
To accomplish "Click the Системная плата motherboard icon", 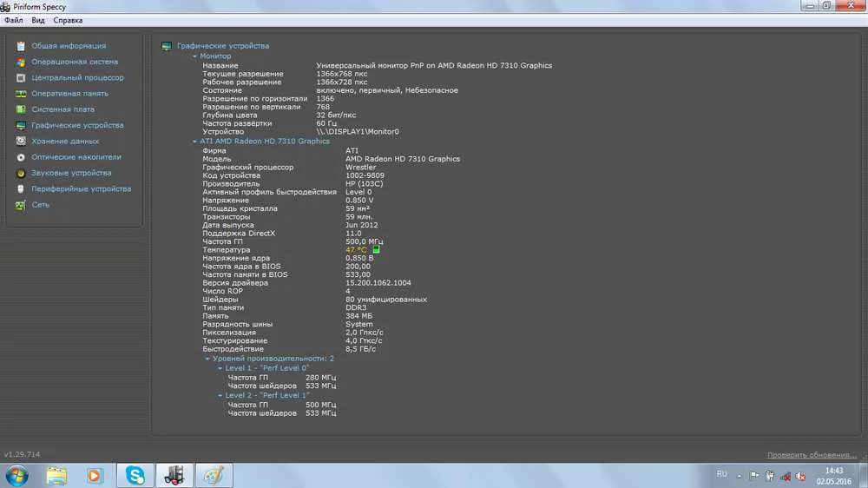I will pyautogui.click(x=21, y=109).
